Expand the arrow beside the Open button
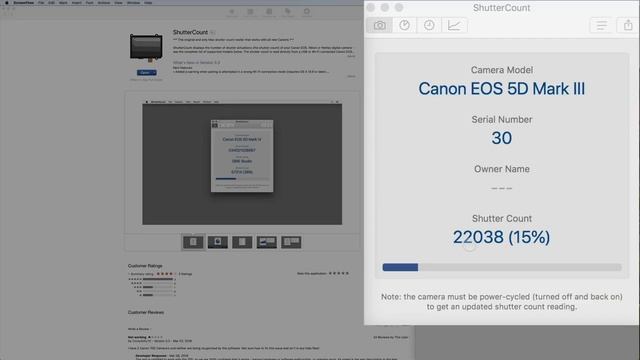 (154, 73)
